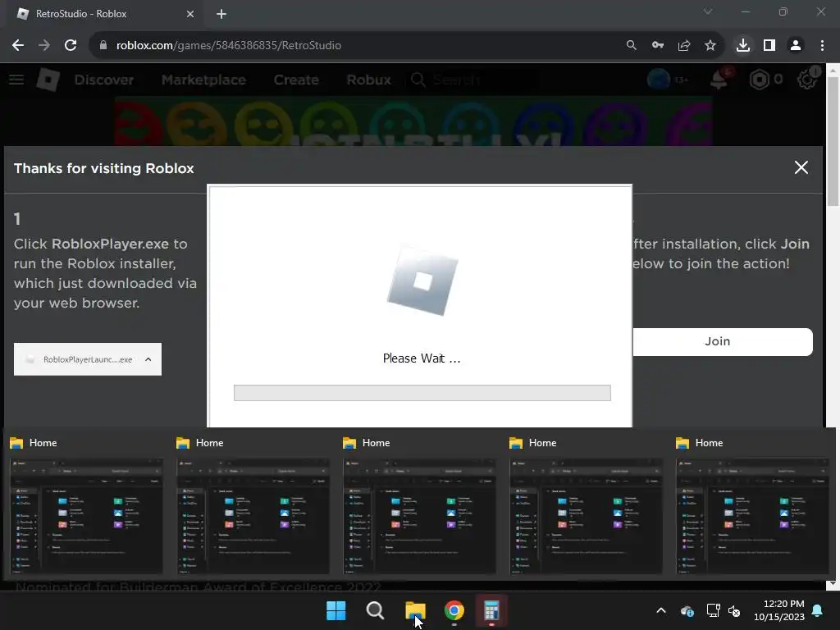Open the Robux balance icon
840x630 pixels.
[759, 80]
